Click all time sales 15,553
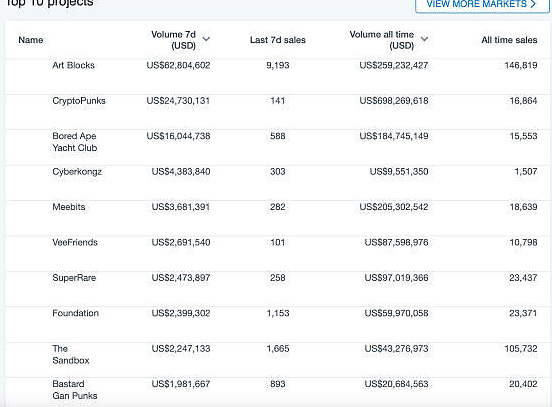The height and width of the screenshot is (407, 552). coord(523,136)
